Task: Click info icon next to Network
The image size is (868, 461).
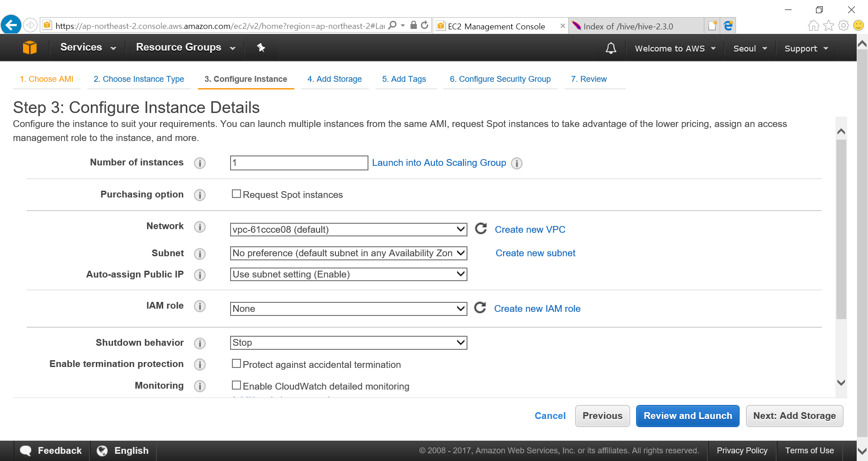Action: pos(200,227)
